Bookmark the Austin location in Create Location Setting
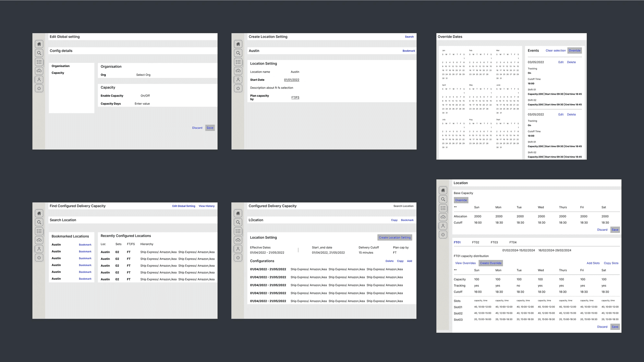Screen dimensions: 644x362 (x=409, y=51)
